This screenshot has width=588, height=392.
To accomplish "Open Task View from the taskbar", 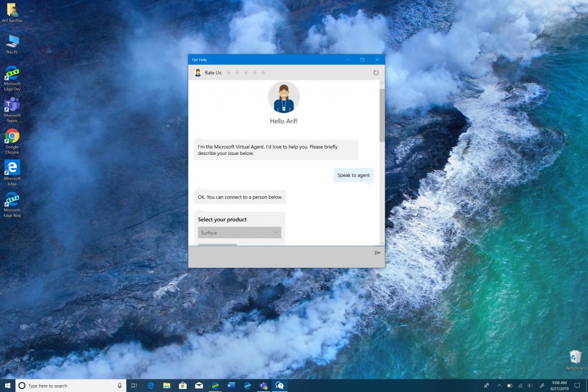I will (x=134, y=386).
